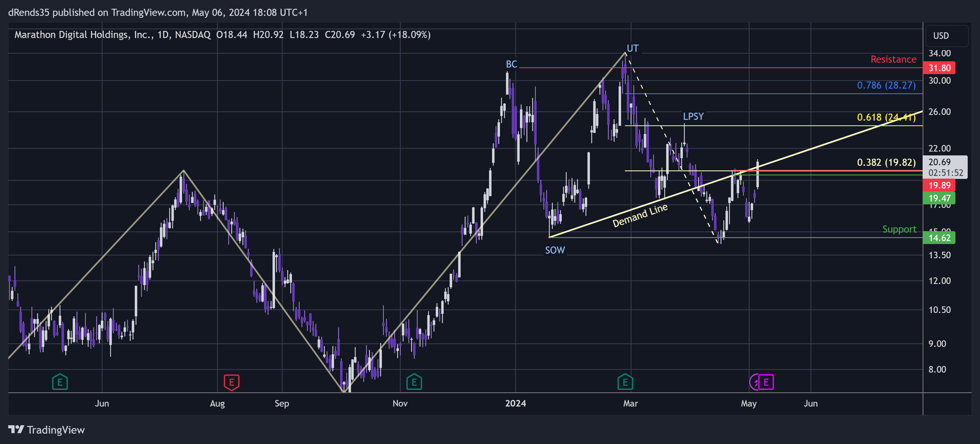This screenshot has height=444, width=980.
Task: Click the 2024 label on time axis
Action: (x=515, y=403)
